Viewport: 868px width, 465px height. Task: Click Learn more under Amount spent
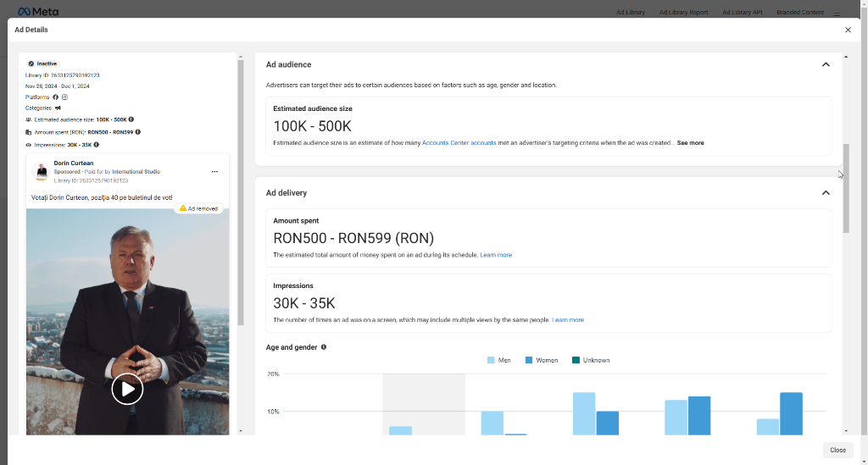tap(496, 255)
